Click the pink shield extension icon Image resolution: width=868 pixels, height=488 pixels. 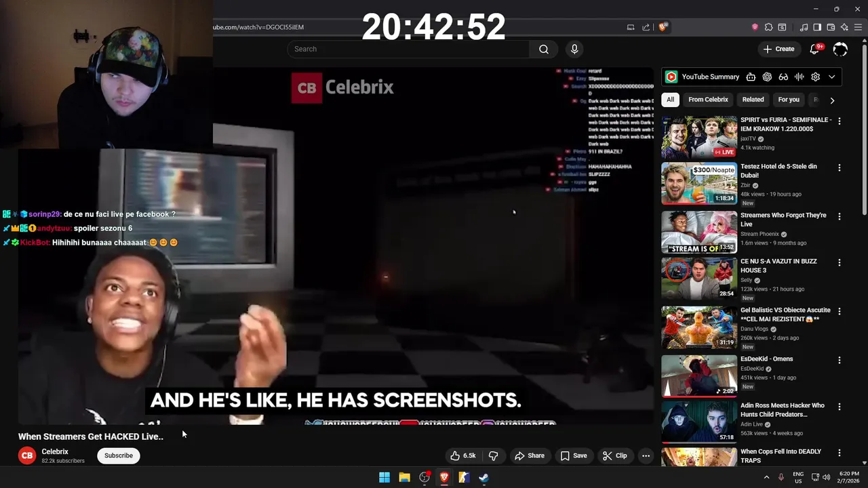[755, 27]
